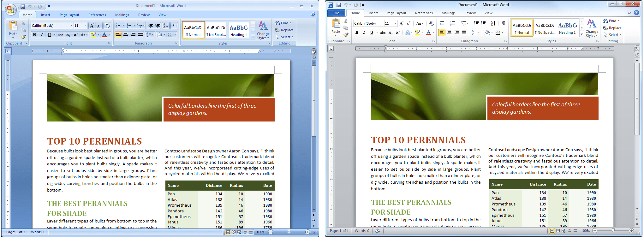Toggle Align Right in right window
Screen dimensions: 644x237
[457, 33]
